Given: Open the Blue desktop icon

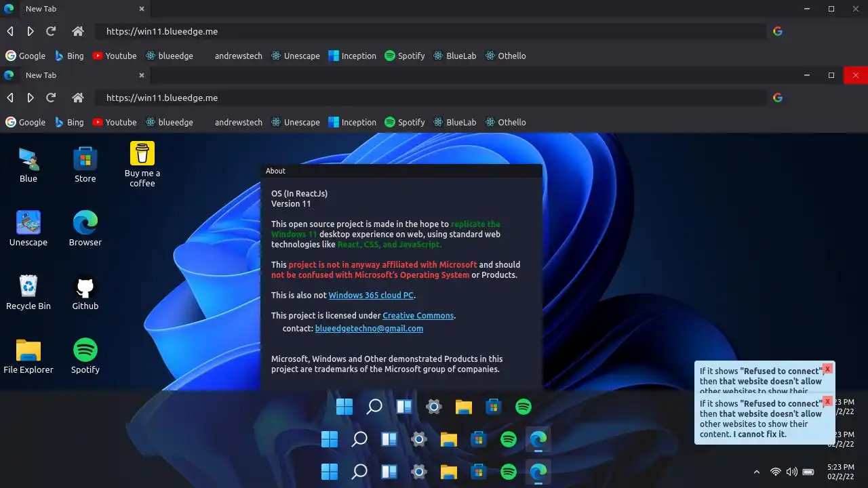Looking at the screenshot, I should point(28,165).
